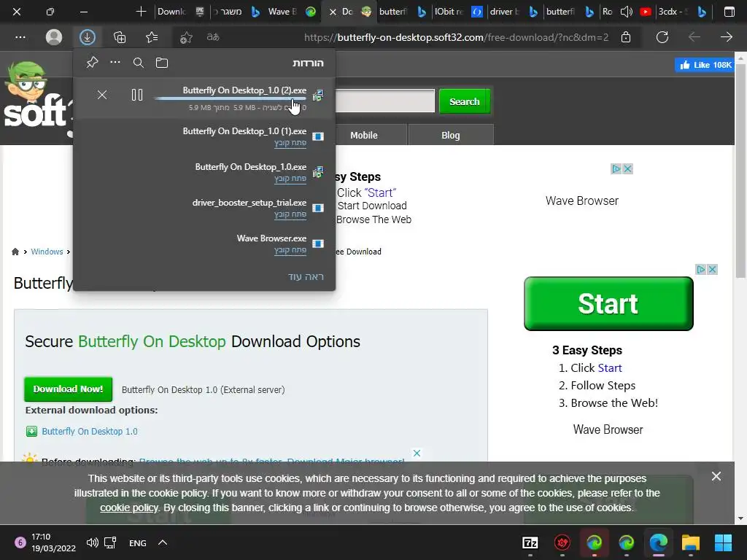Open file link under Butterfly On Desktop_1.0.exe
Screen dimensions: 747x560
click(290, 179)
